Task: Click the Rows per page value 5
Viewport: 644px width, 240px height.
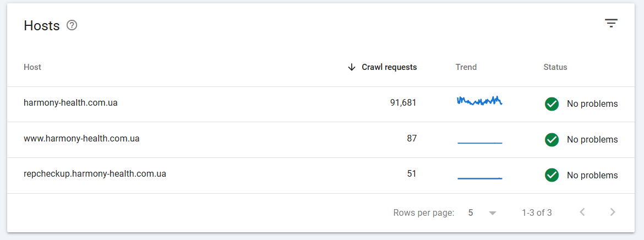Action: pyautogui.click(x=471, y=212)
